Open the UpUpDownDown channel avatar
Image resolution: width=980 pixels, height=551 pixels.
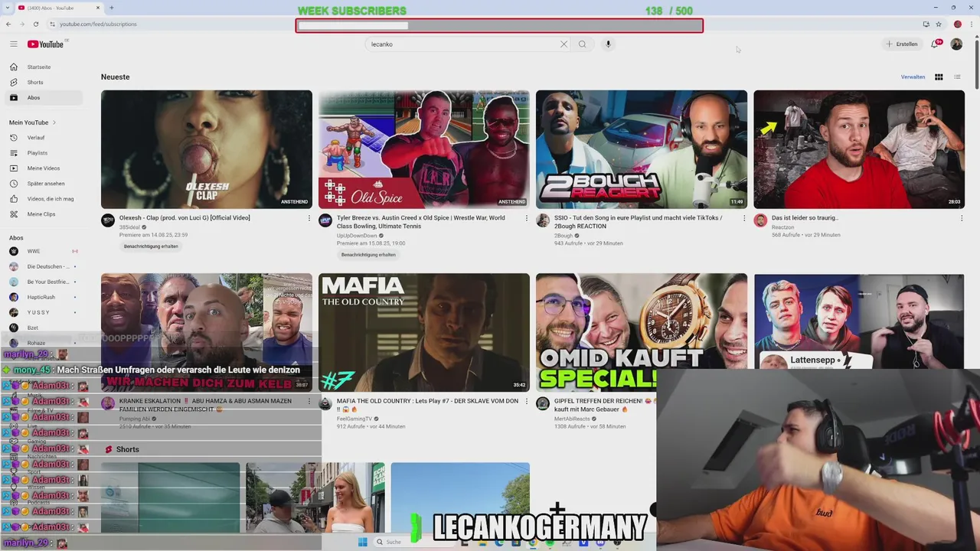click(x=325, y=220)
